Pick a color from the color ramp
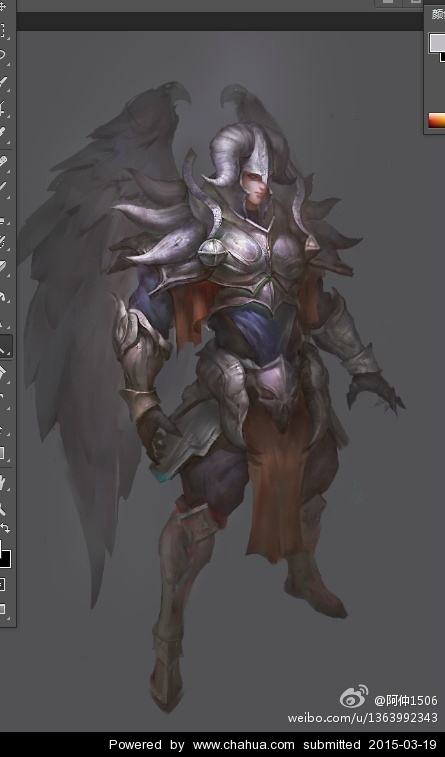Image resolution: width=445 pixels, height=757 pixels. coord(436,120)
